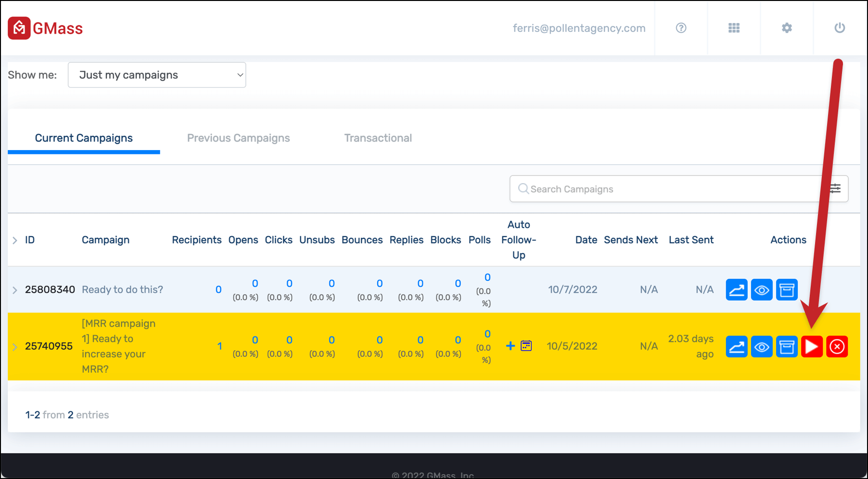This screenshot has height=479, width=868.
Task: Open the apps grid icon
Action: coord(734,28)
